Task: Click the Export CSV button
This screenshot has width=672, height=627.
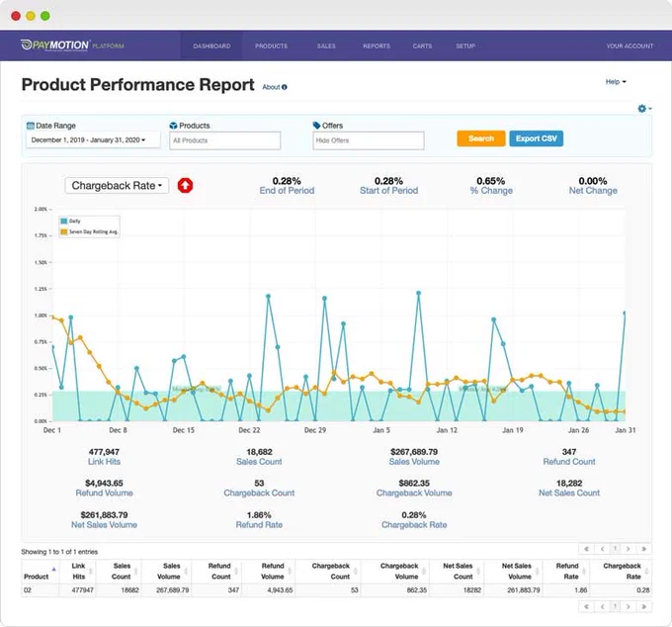Action: pyautogui.click(x=537, y=138)
